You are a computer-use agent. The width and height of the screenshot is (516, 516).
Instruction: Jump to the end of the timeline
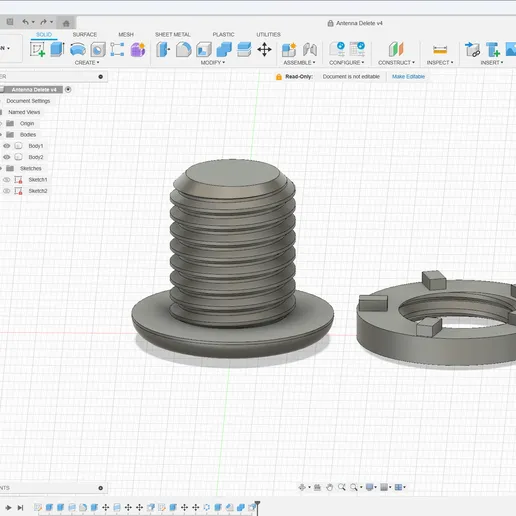click(20, 508)
